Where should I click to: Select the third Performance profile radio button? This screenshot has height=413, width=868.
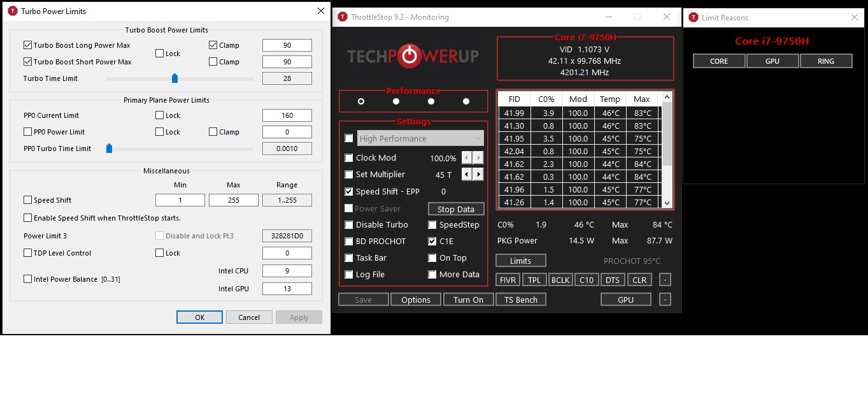click(x=431, y=101)
